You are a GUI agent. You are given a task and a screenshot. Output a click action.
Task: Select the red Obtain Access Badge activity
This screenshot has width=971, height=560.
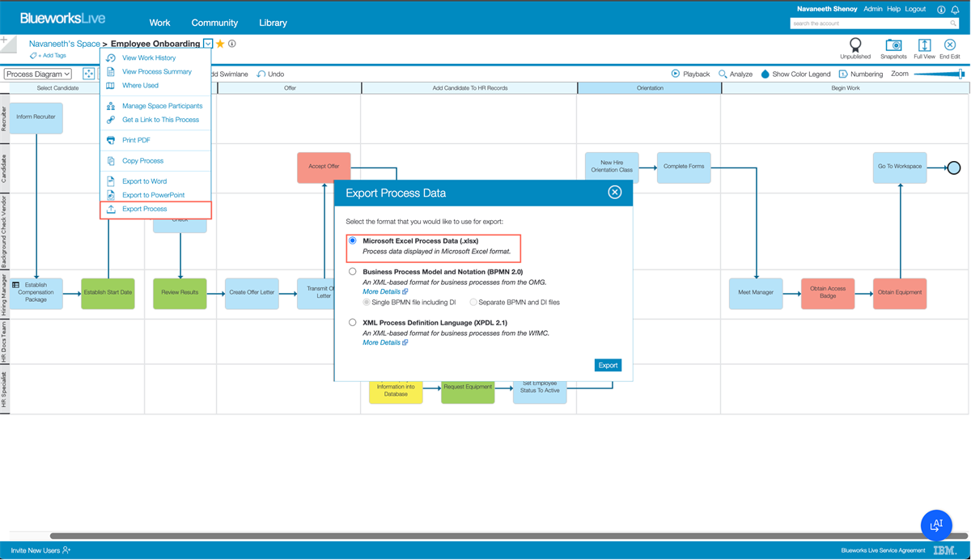828,292
